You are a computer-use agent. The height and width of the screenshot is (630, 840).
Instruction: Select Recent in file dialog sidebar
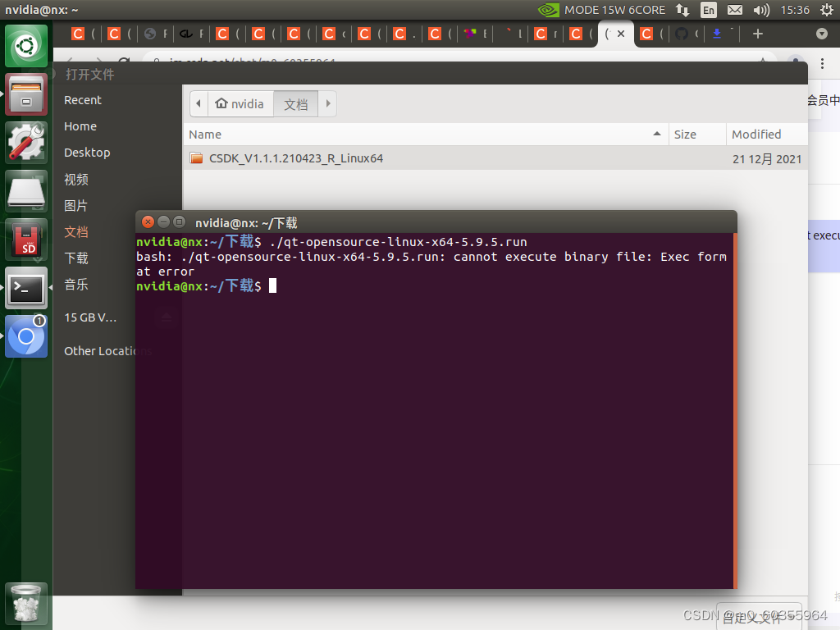83,100
